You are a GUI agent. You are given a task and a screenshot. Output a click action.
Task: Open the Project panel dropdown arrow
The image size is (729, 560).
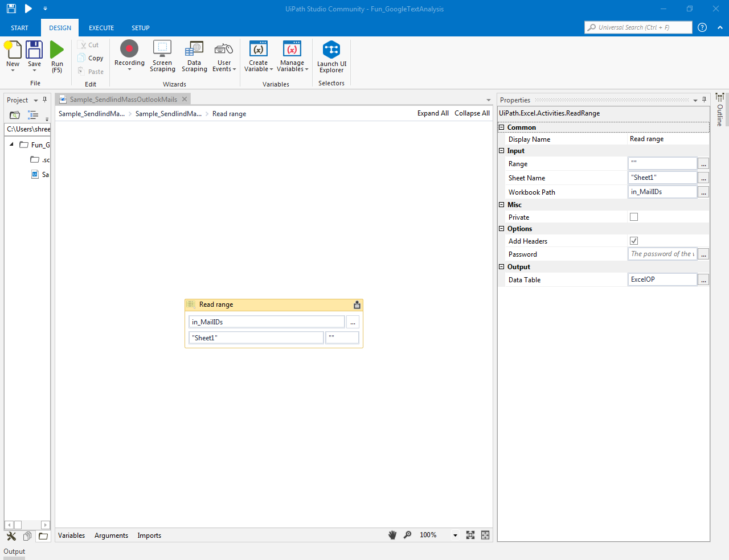click(36, 101)
